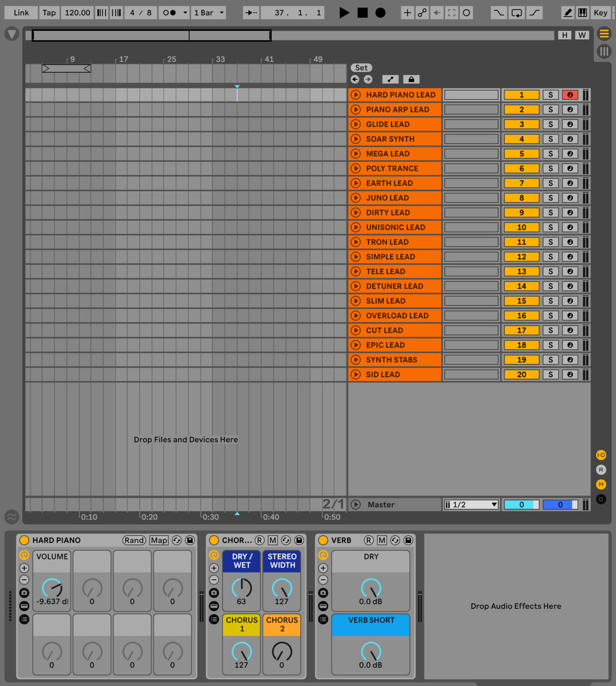Viewport: 616px width, 686px height.
Task: Enable the Draw Mode pencil icon
Action: coord(567,13)
